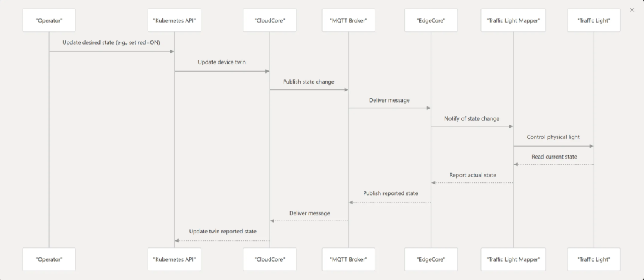This screenshot has height=280, width=644.
Task: Click the "Update twin reported state" message label
Action: coord(223,232)
